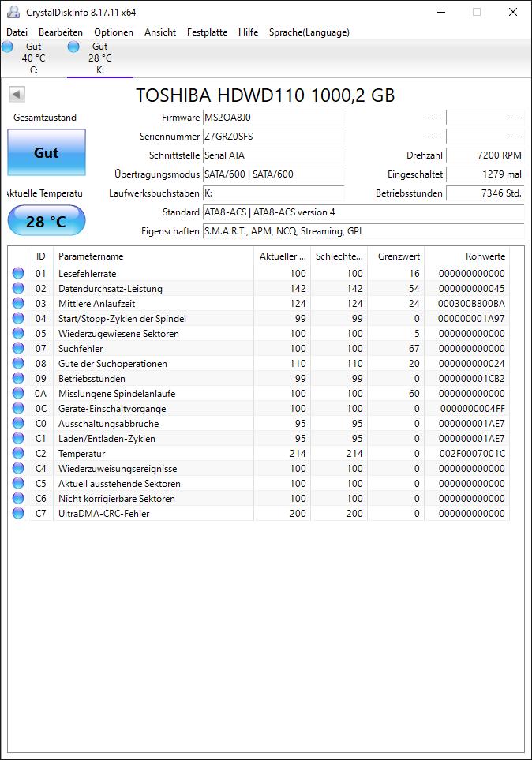Click the previous disk arrow button
Screen dimensions: 532x760
[17, 94]
